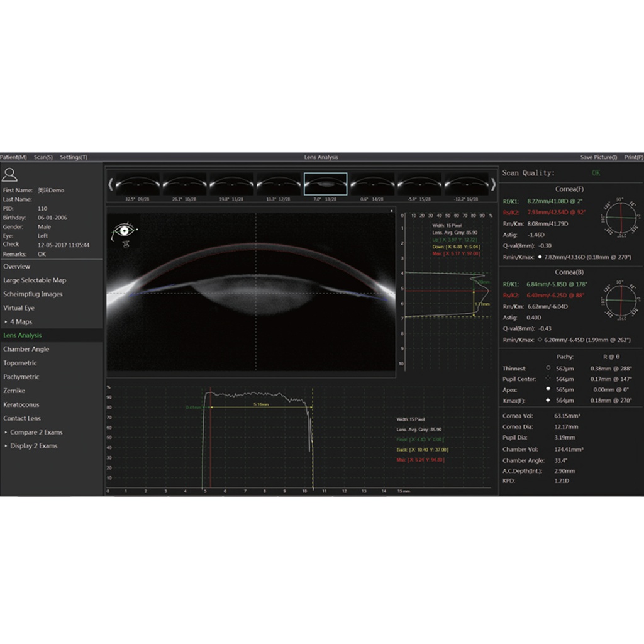Click the right arrow in the scan thumbnail strip

coord(494,183)
